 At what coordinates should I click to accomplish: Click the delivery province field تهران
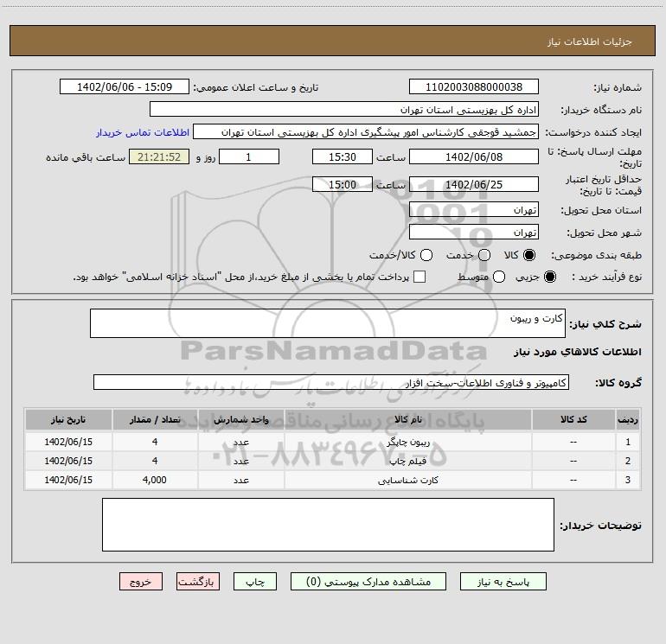(474, 209)
